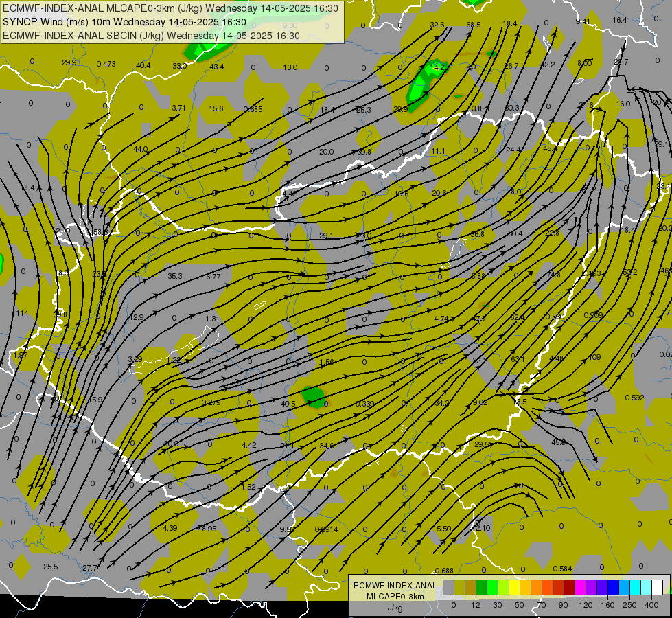Click the map value 16.4
The width and height of the screenshot is (672, 618).
coord(620,20)
